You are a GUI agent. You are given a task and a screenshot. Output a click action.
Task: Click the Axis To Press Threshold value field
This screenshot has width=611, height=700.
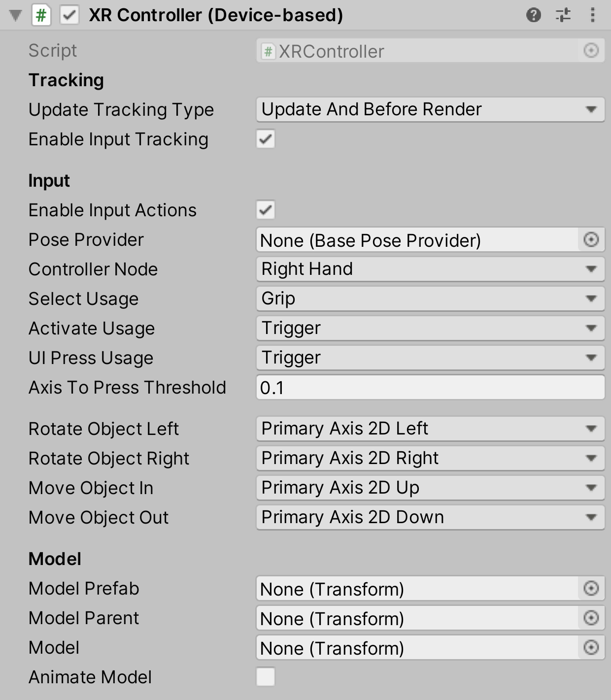coord(429,388)
